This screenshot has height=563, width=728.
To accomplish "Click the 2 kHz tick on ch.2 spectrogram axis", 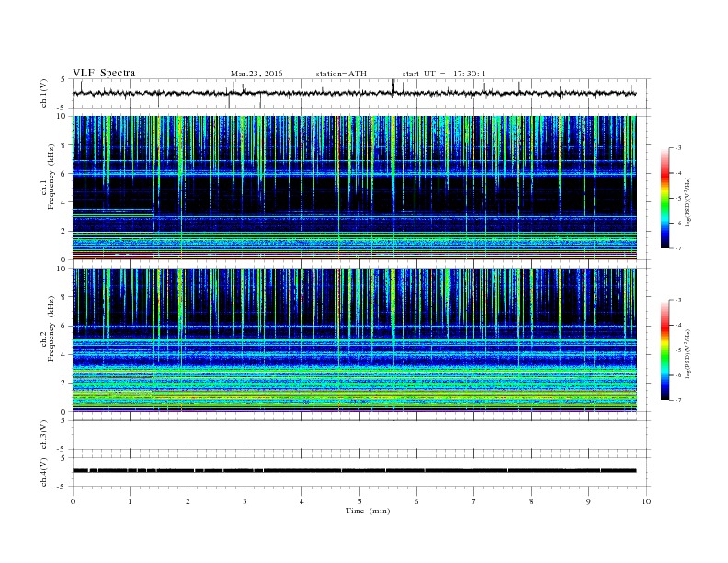I will coord(64,383).
